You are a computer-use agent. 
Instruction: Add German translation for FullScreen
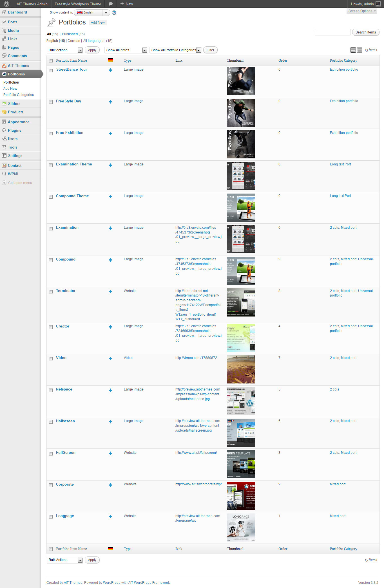[x=111, y=453]
